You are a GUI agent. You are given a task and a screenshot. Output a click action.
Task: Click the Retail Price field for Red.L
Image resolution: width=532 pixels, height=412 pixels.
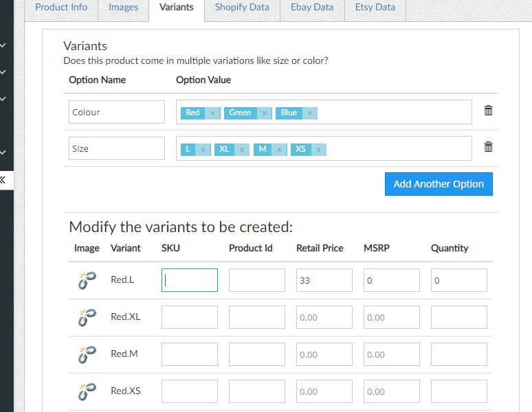(x=324, y=280)
